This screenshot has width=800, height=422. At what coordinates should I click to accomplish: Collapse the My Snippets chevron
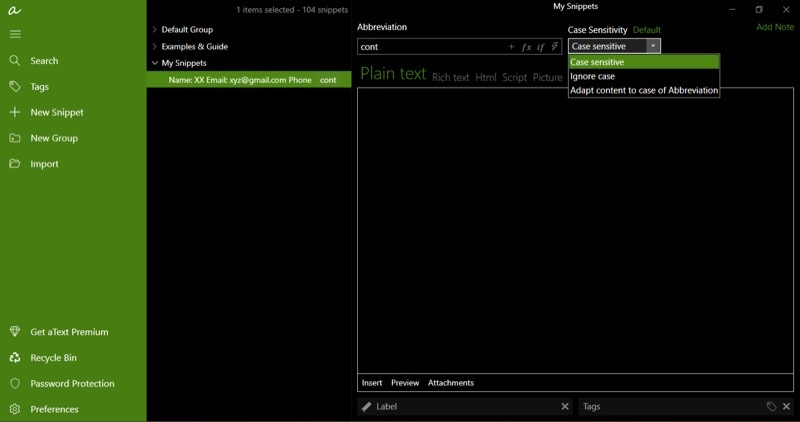[154, 63]
